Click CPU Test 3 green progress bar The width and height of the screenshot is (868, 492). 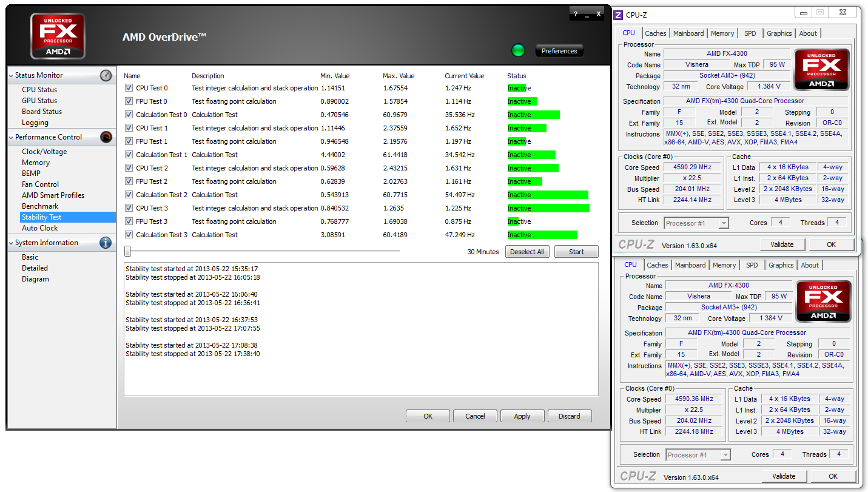click(x=548, y=208)
